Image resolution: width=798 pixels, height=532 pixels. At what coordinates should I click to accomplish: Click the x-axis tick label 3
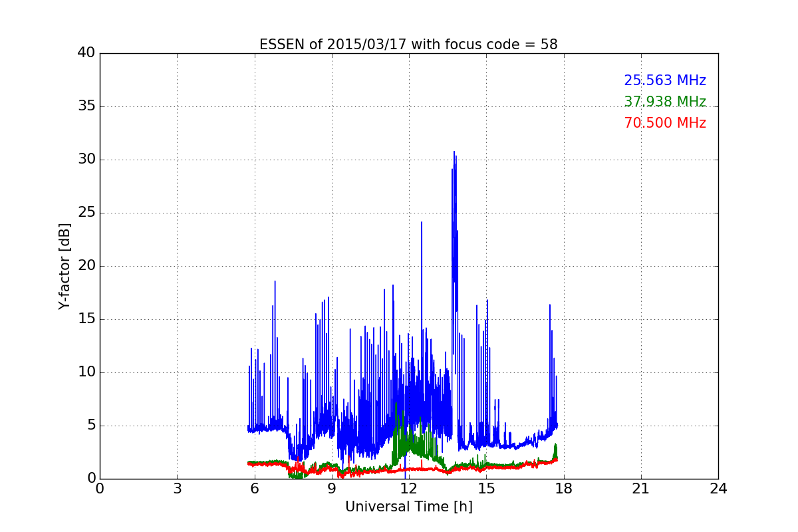click(x=177, y=489)
